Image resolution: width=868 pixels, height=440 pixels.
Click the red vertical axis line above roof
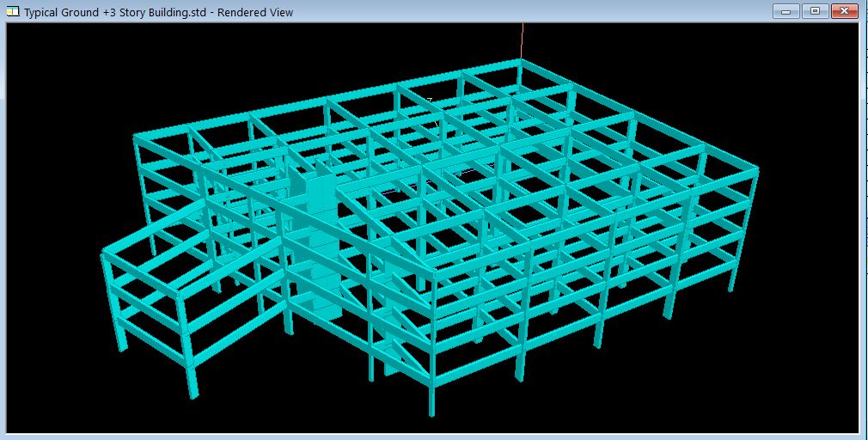point(522,40)
